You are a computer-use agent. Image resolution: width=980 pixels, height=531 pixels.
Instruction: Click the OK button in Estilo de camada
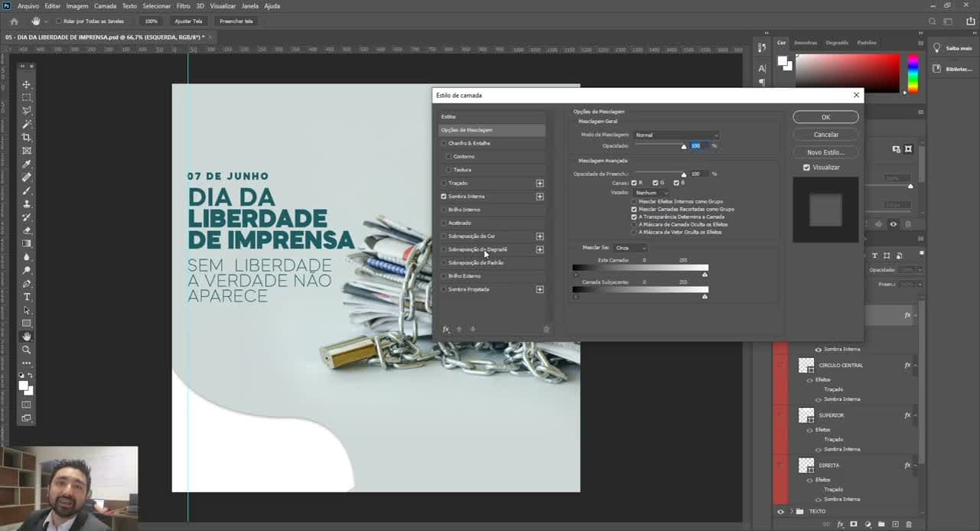point(825,117)
